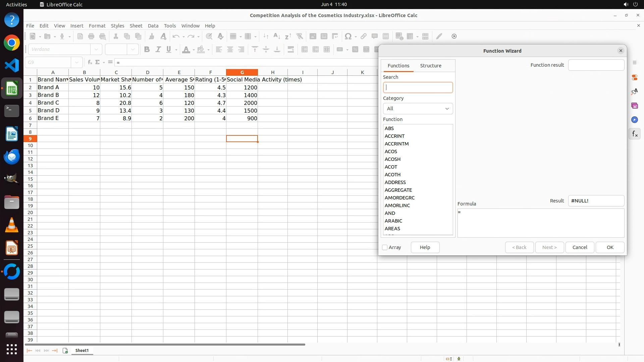
Task: Click the add new sheet icon
Action: click(x=65, y=351)
